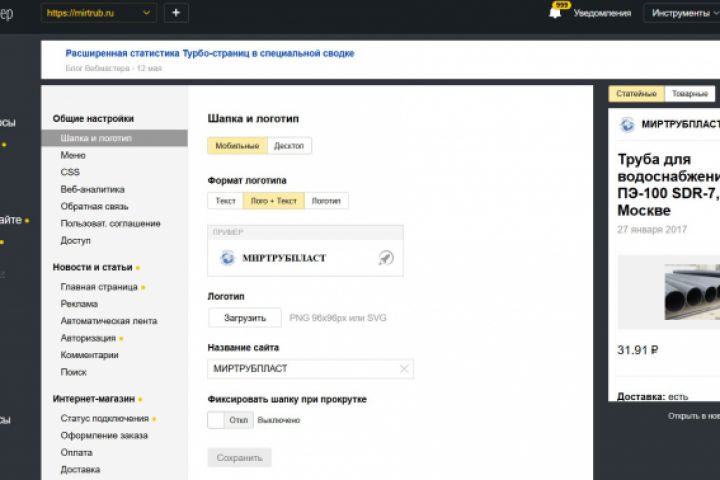Open the https://mirtrub.ru site selector dropdown
Image resolution: width=720 pixels, height=480 pixels.
(99, 13)
